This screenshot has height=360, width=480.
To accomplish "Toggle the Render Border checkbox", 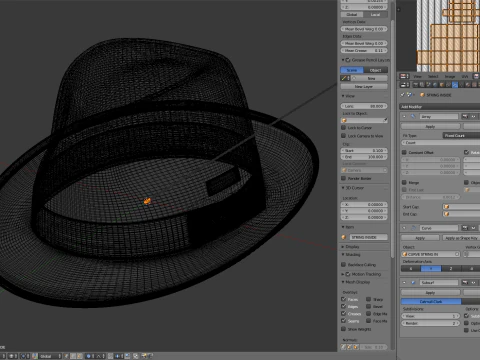I will (x=343, y=178).
